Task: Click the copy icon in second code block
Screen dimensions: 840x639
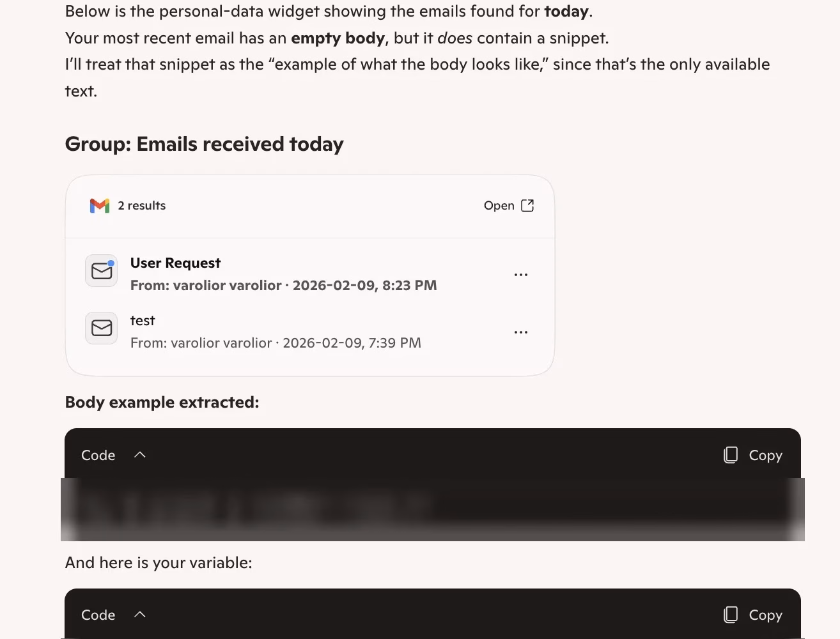Action: coord(731,615)
